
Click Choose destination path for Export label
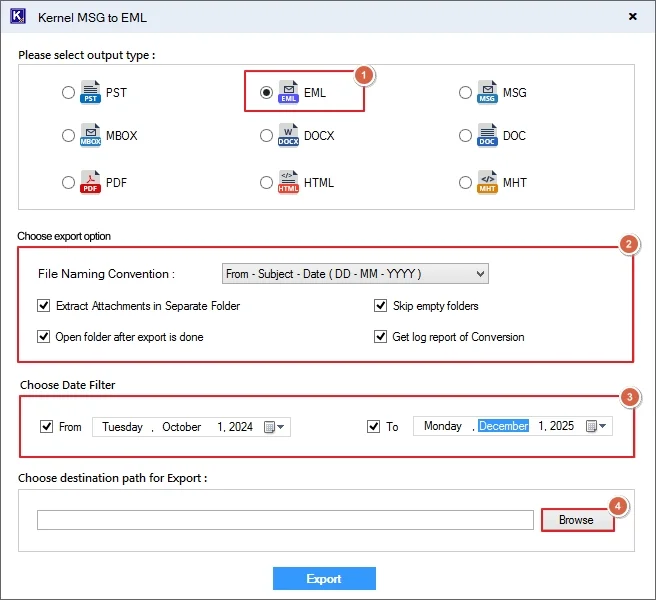(113, 478)
